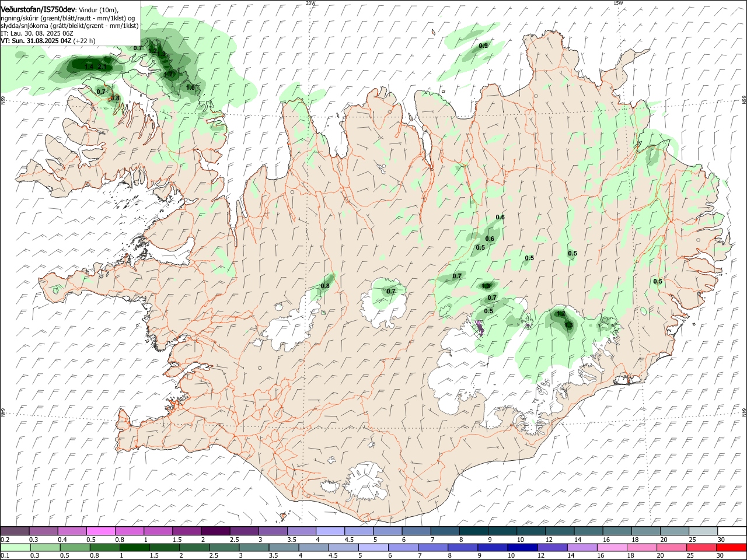Click the 'IT: Lau. 30. 08. 2025 06Z' line

pyautogui.click(x=36, y=33)
